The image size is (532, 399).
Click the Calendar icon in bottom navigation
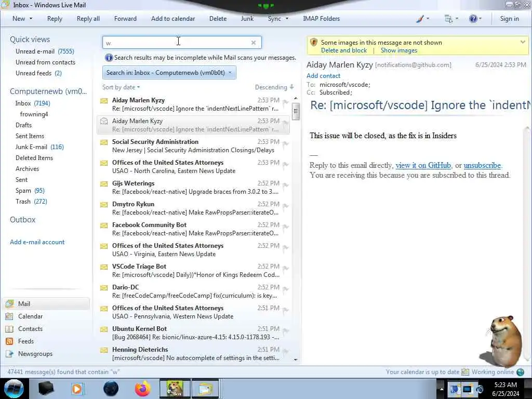(x=9, y=316)
